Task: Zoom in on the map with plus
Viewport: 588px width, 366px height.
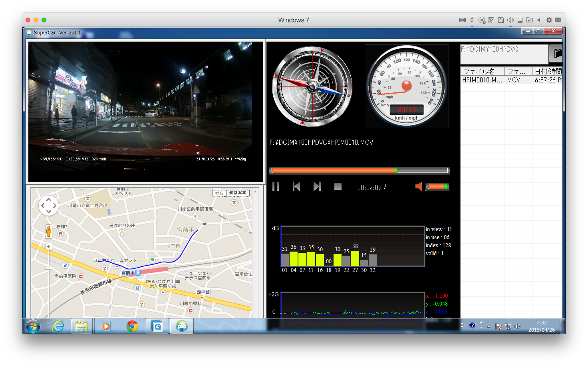Action: click(x=49, y=246)
